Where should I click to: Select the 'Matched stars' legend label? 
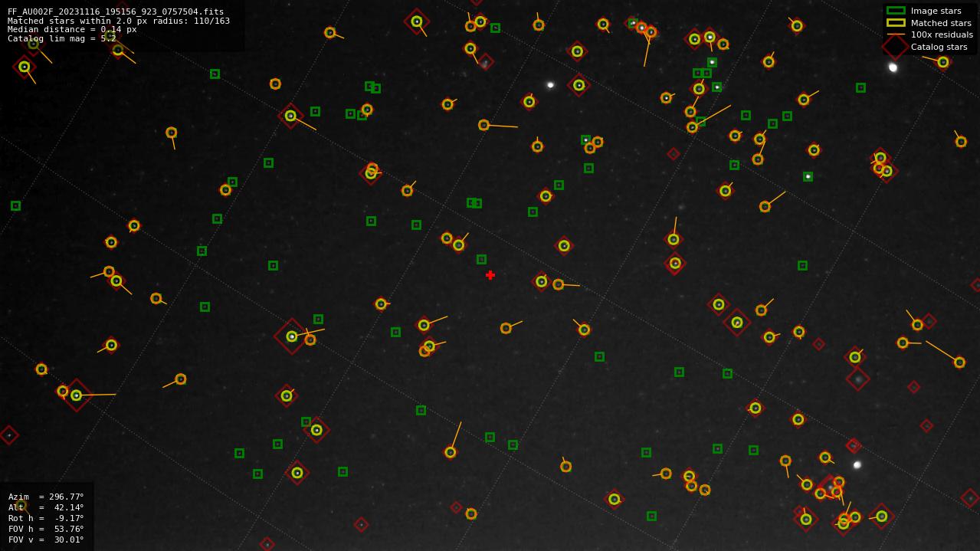[x=941, y=23]
